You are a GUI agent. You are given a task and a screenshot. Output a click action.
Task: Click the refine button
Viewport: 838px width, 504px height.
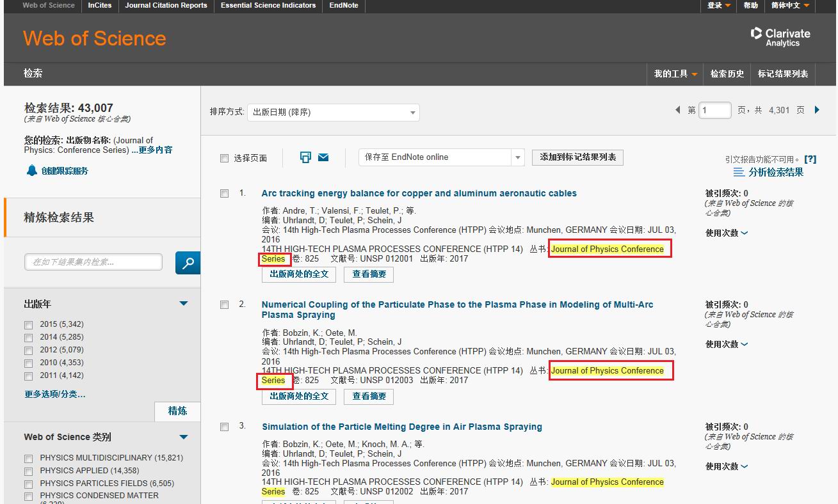(x=177, y=411)
